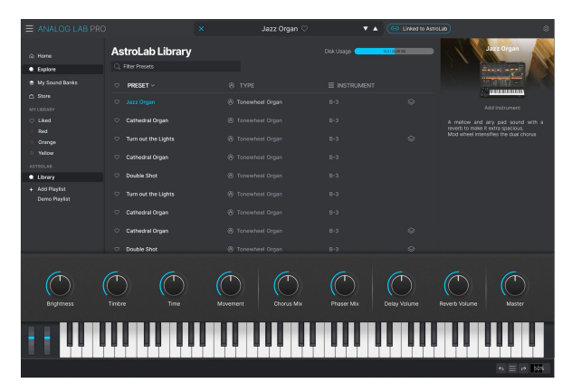Click the Master volume knob
Image resolution: width=572 pixels, height=392 pixels.
point(515,285)
